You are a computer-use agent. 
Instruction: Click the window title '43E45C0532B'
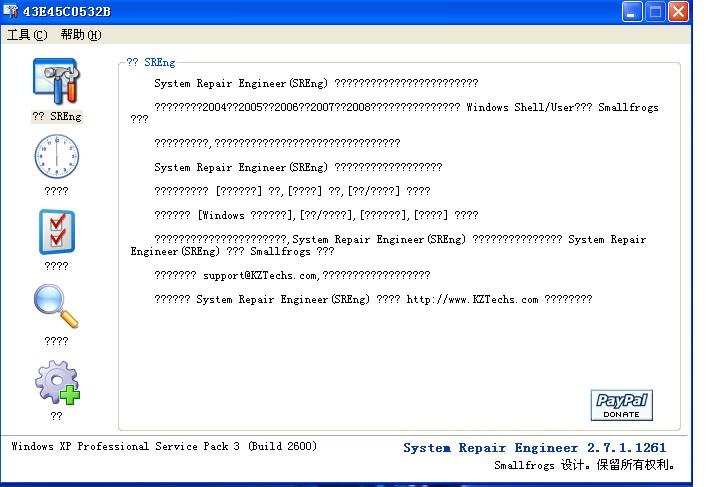pos(67,11)
